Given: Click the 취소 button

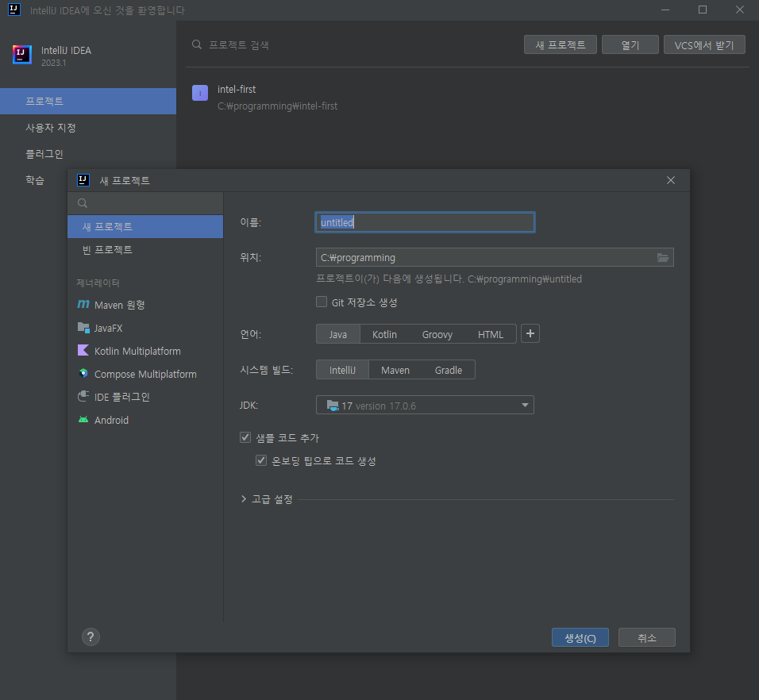Looking at the screenshot, I should (x=647, y=637).
